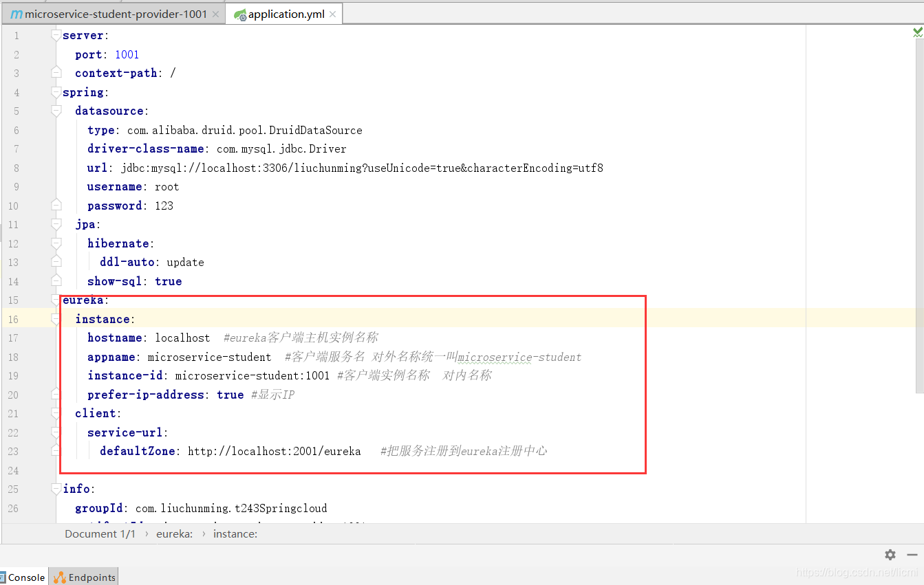Click the ddl-auto value update
The width and height of the screenshot is (924, 585).
tap(185, 262)
